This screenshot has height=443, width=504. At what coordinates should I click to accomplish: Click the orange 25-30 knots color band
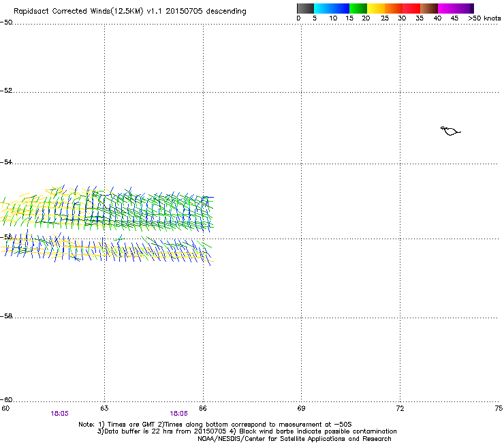click(x=394, y=8)
